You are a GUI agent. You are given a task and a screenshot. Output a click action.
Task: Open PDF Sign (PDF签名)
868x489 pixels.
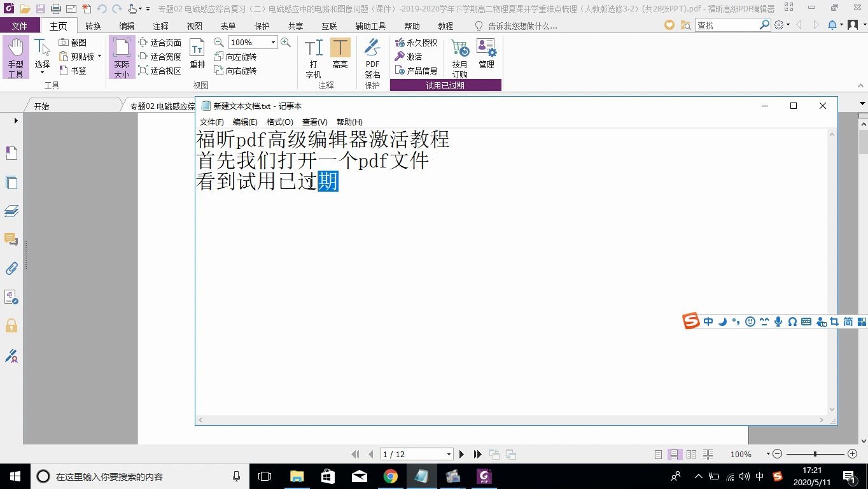pos(372,58)
